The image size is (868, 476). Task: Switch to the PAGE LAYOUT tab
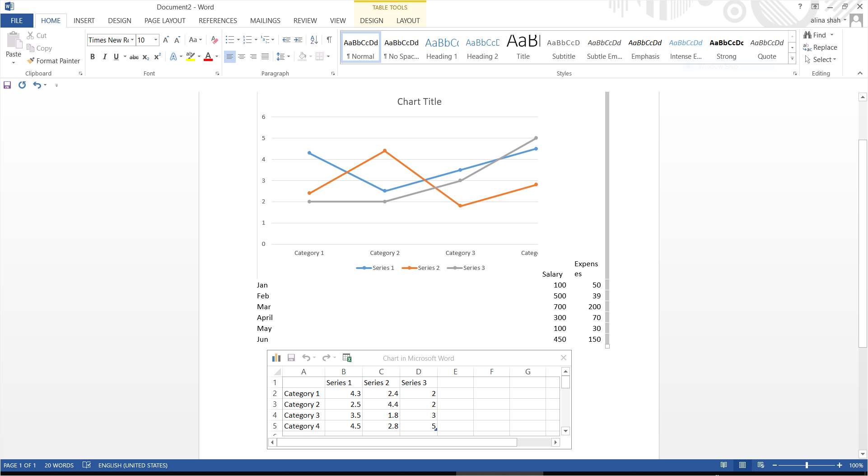tap(165, 21)
